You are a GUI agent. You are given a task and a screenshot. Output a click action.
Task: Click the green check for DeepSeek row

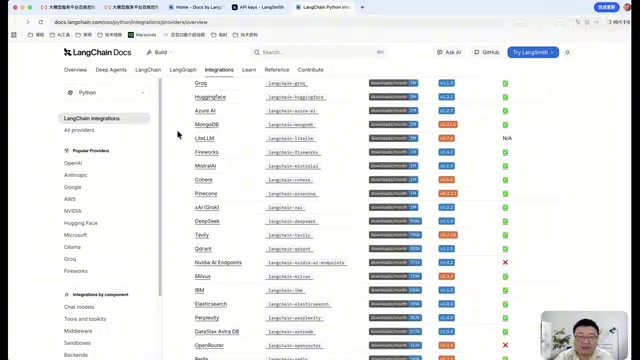point(505,221)
